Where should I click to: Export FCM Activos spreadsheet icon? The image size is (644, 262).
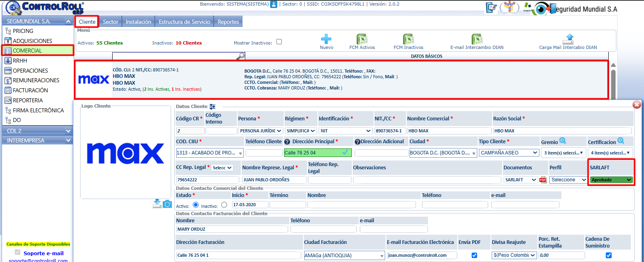coord(362,39)
